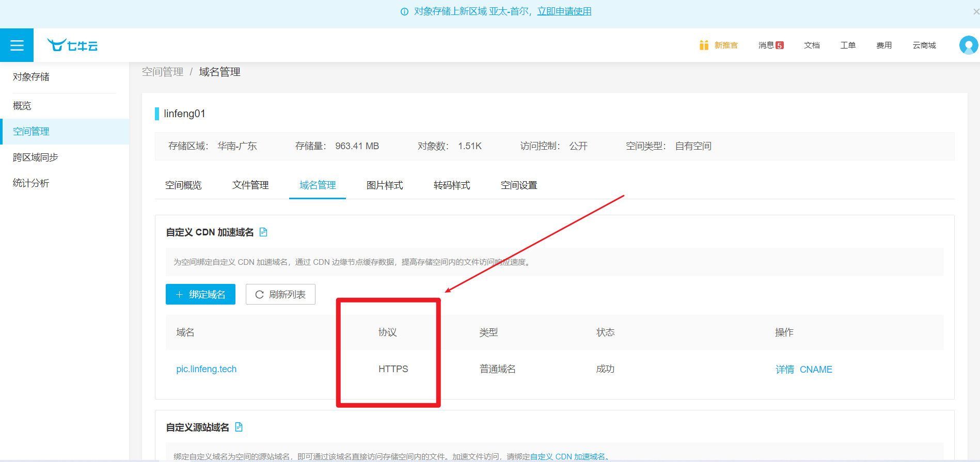Screen dimensions: 980x462
Task: Click 对象存储 sidebar heading
Action: coord(31,77)
